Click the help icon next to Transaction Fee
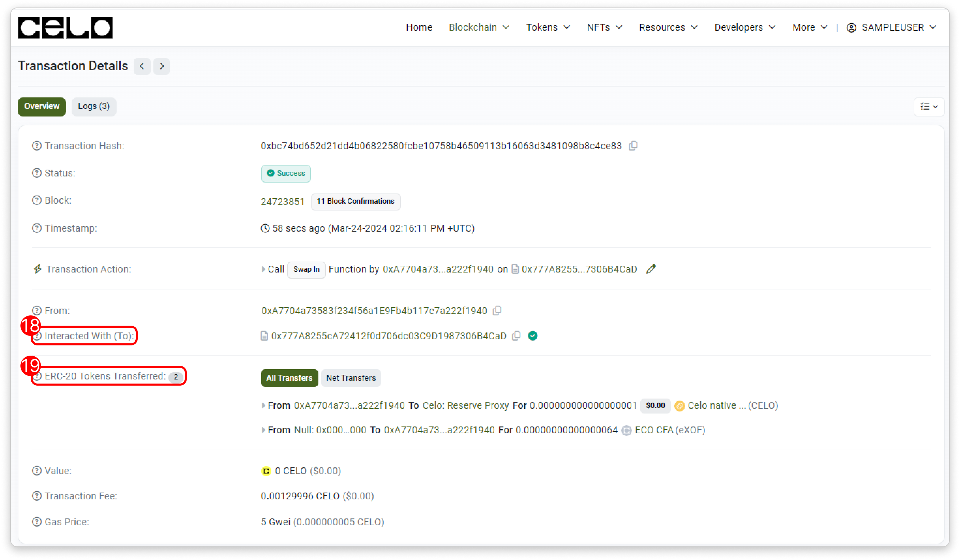Screen dimensions: 960x560 point(36,496)
